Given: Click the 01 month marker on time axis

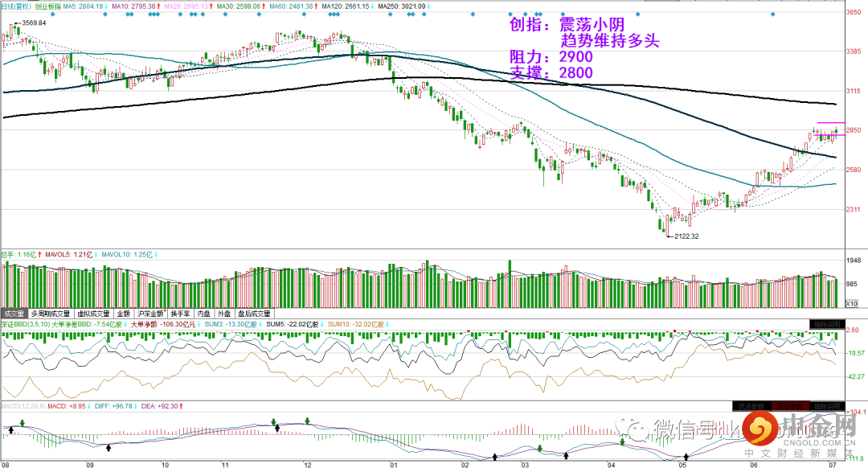Looking at the screenshot, I should click(394, 465).
